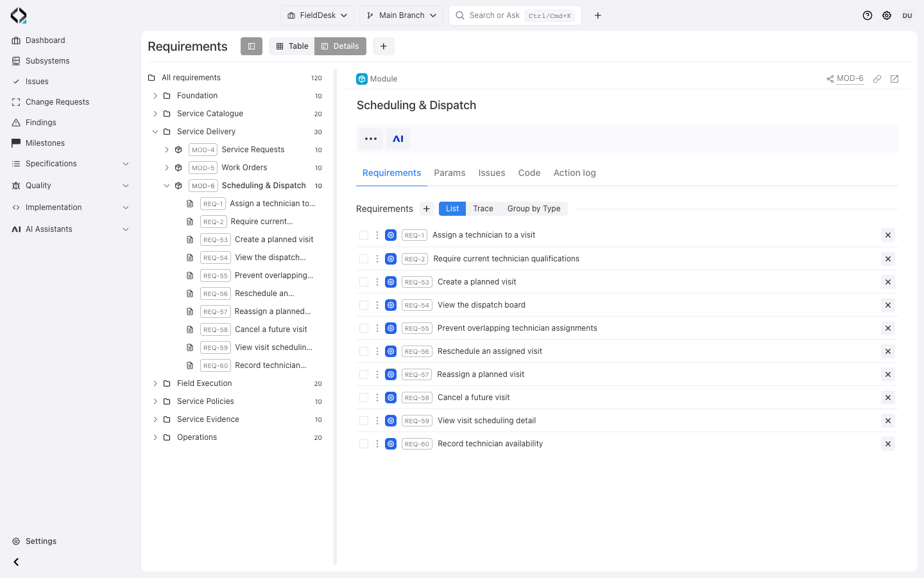The height and width of the screenshot is (578, 924).
Task: Focus the Search or Ask field
Action: click(x=515, y=15)
